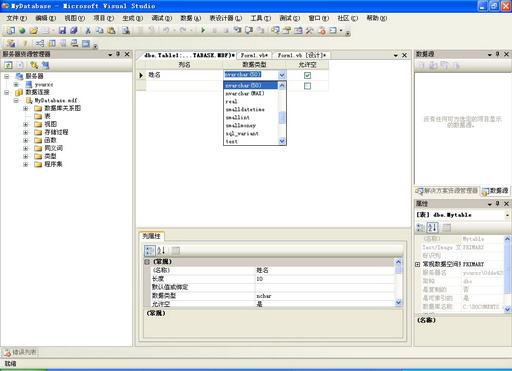Image resolution: width=512 pixels, height=371 pixels.
Task: Expand the 存储过程 folder
Action: (x=25, y=132)
